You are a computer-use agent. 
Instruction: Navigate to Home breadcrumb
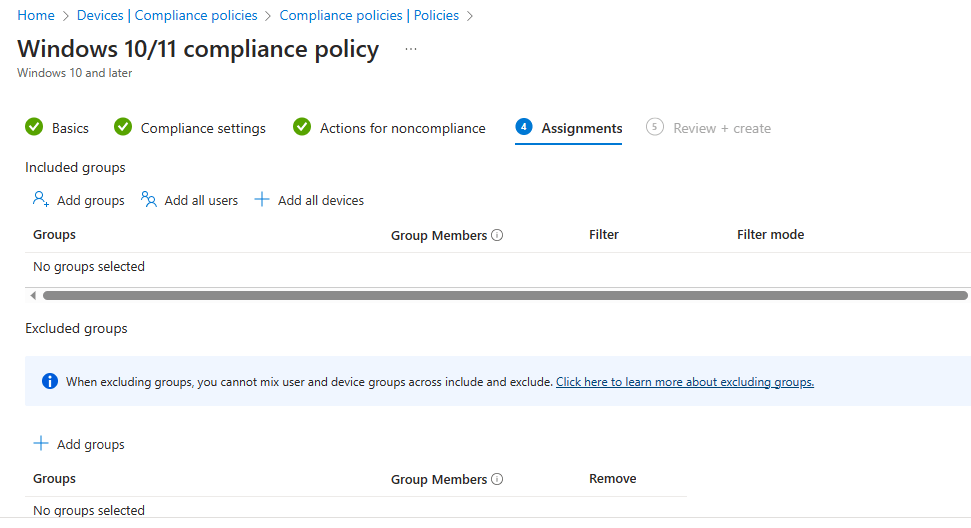coord(36,15)
